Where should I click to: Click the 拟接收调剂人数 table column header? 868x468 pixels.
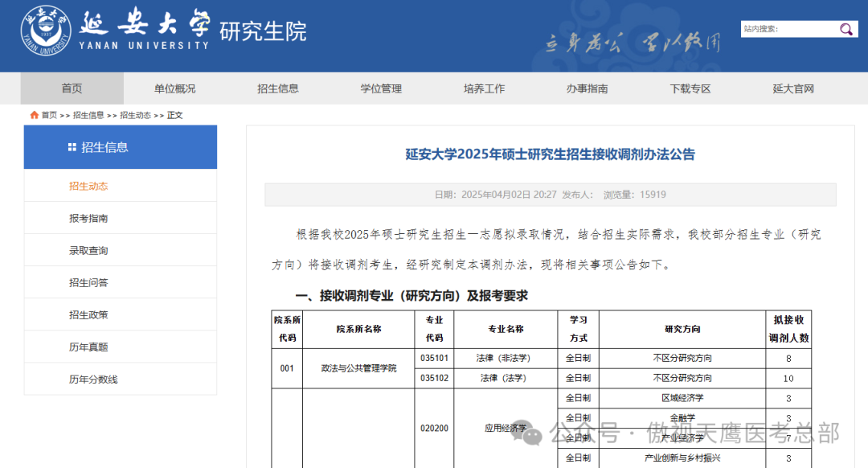coord(789,329)
